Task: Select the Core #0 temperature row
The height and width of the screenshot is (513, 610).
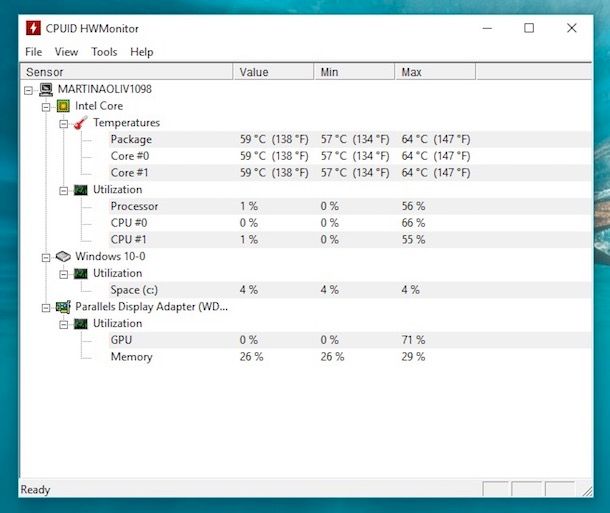Action: 350,156
